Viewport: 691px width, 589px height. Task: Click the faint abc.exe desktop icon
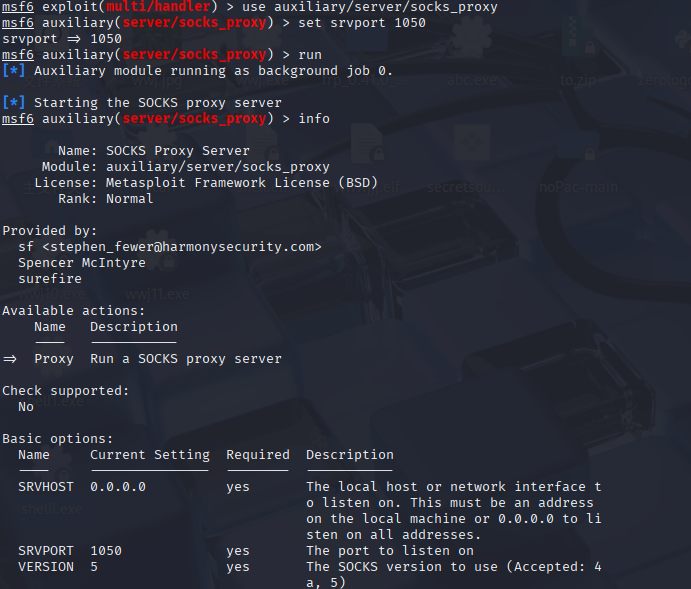coord(472,80)
